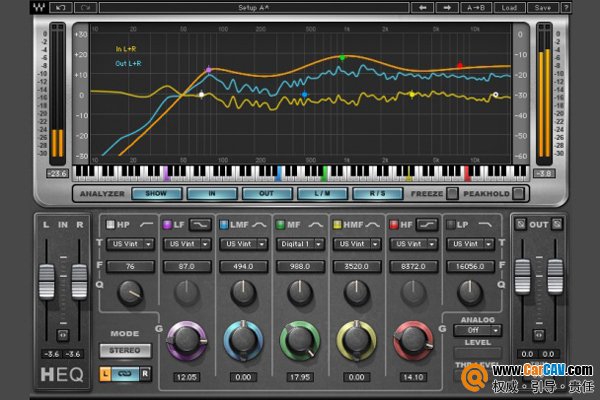The image size is (600, 400).
Task: Click the input channel link icon below faders
Action: click(x=63, y=335)
